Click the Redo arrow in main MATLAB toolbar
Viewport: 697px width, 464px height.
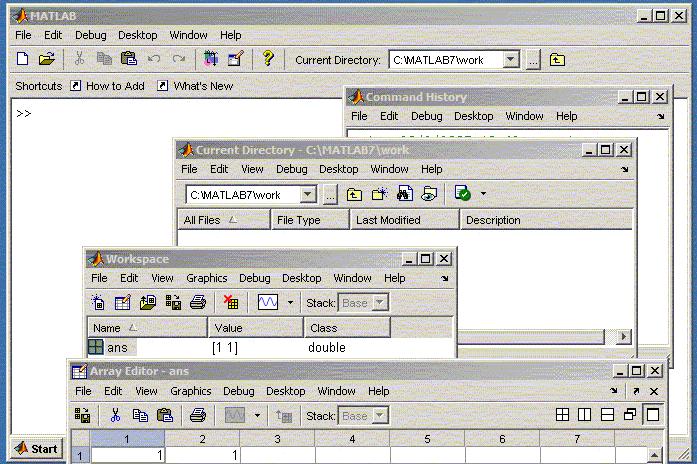179,59
